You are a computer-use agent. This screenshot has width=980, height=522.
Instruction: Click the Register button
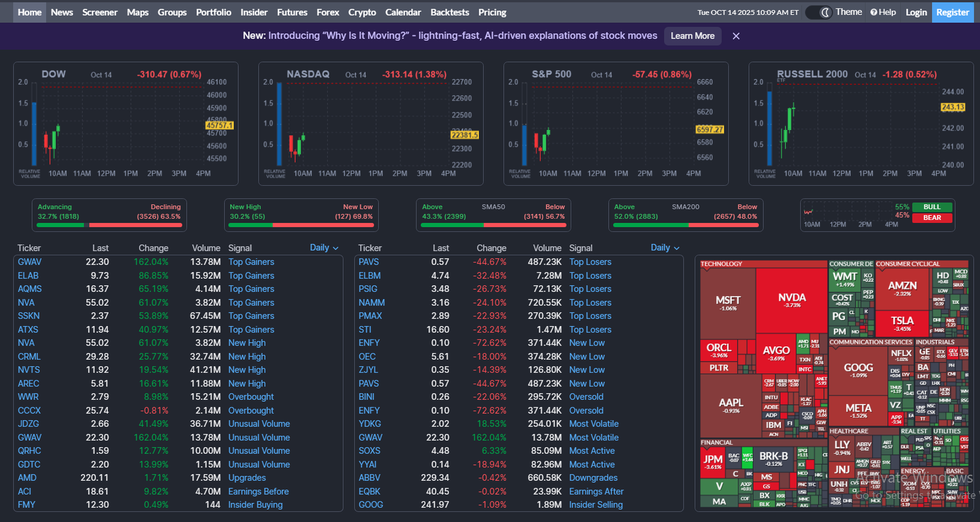952,12
